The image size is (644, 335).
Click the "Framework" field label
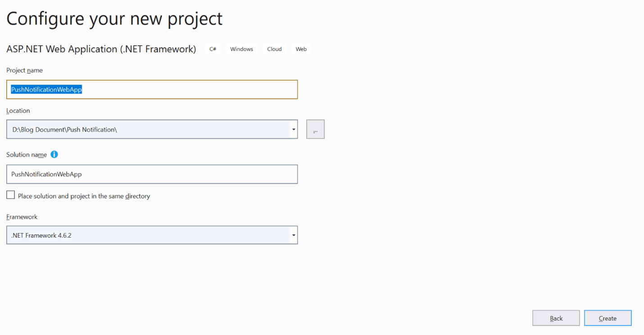(x=22, y=217)
